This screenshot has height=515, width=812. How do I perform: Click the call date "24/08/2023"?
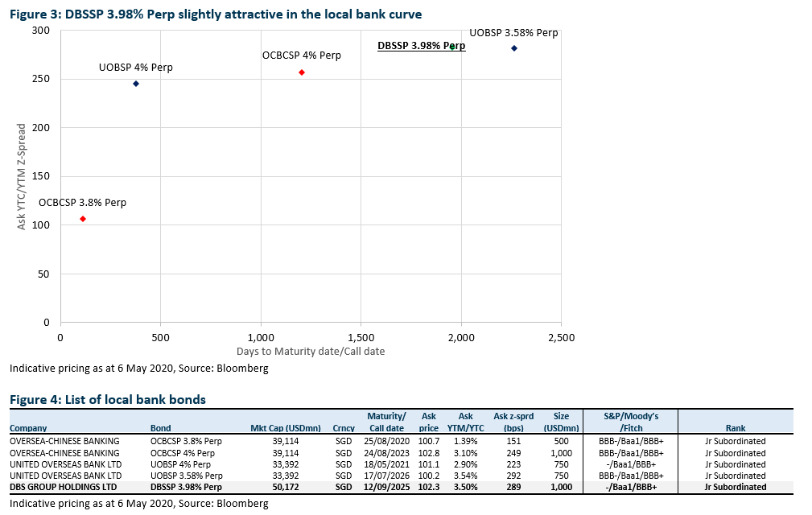(386, 453)
